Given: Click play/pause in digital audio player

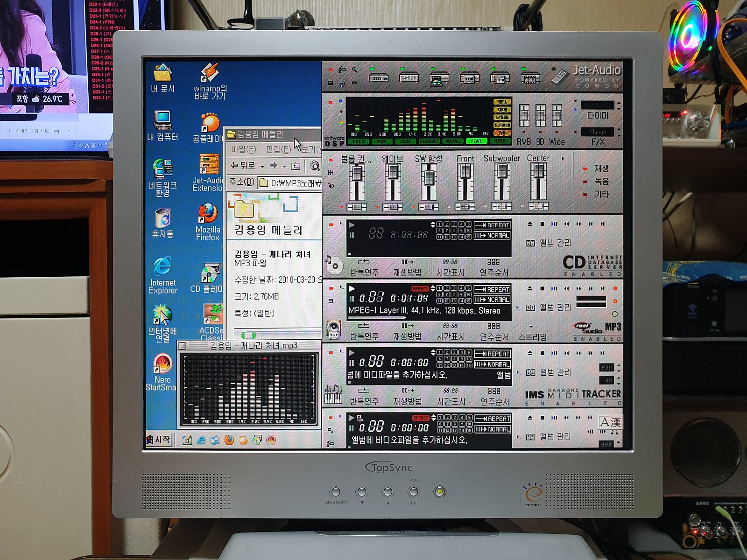Looking at the screenshot, I should click(554, 288).
